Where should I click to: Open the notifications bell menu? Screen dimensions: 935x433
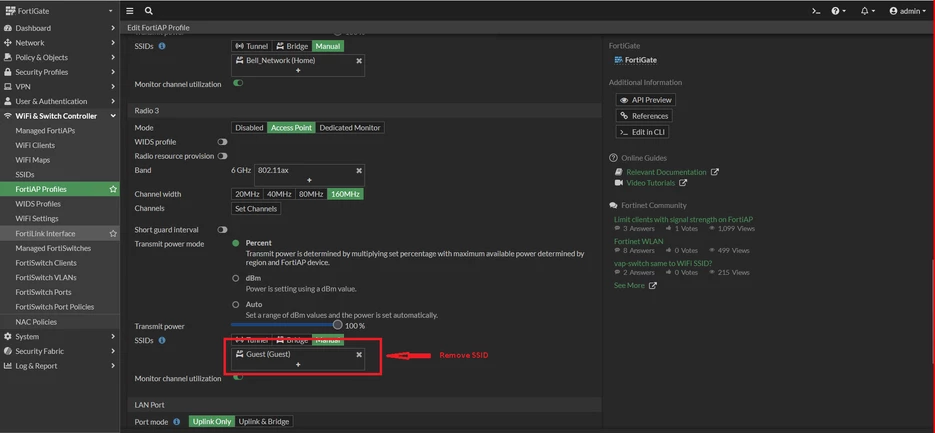click(868, 11)
